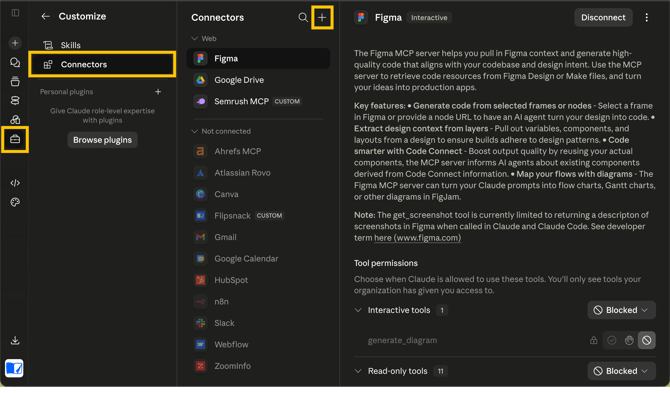Select Flipsnack connector
The height and width of the screenshot is (393, 670).
click(258, 216)
